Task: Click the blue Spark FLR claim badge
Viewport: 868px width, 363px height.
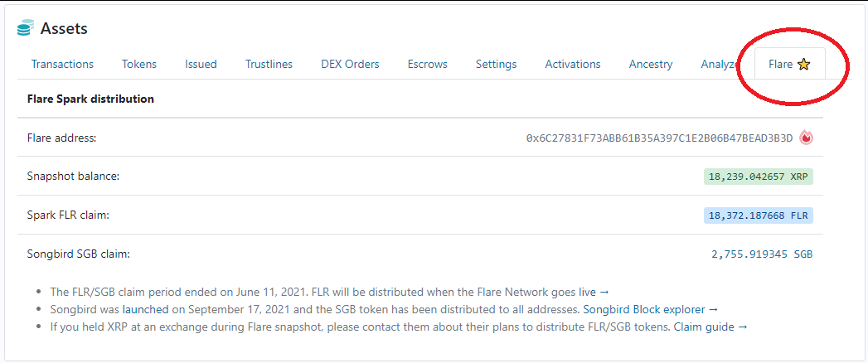Action: (758, 215)
